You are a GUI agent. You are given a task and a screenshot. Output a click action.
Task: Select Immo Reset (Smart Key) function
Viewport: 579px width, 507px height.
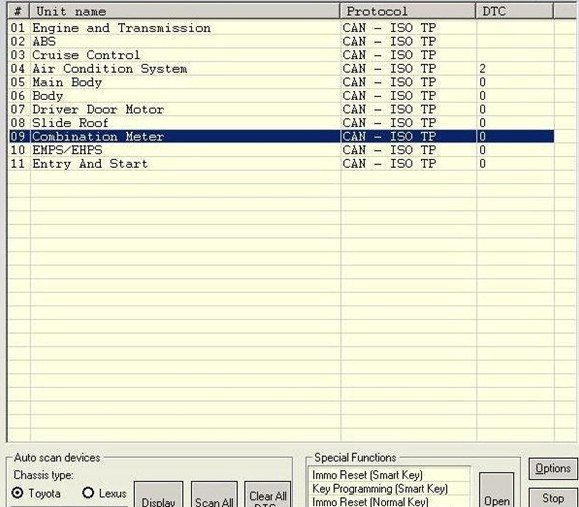tap(389, 475)
